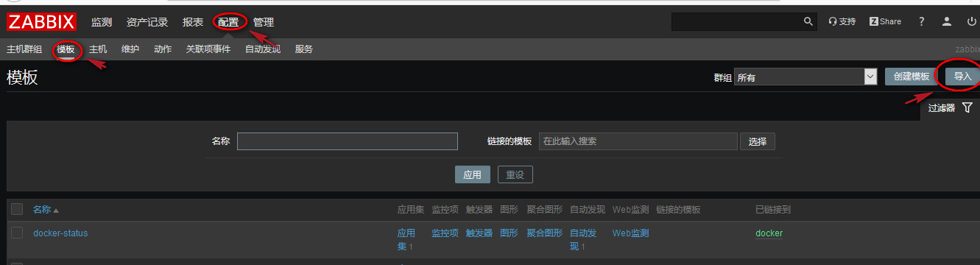This screenshot has height=265, width=980.
Task: Click the 选择 button
Action: pyautogui.click(x=758, y=141)
